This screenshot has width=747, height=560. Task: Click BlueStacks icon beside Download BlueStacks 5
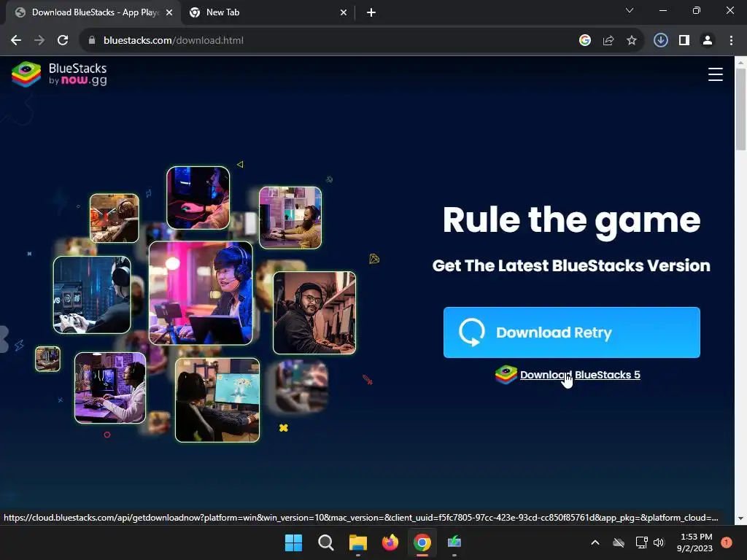[x=506, y=375]
